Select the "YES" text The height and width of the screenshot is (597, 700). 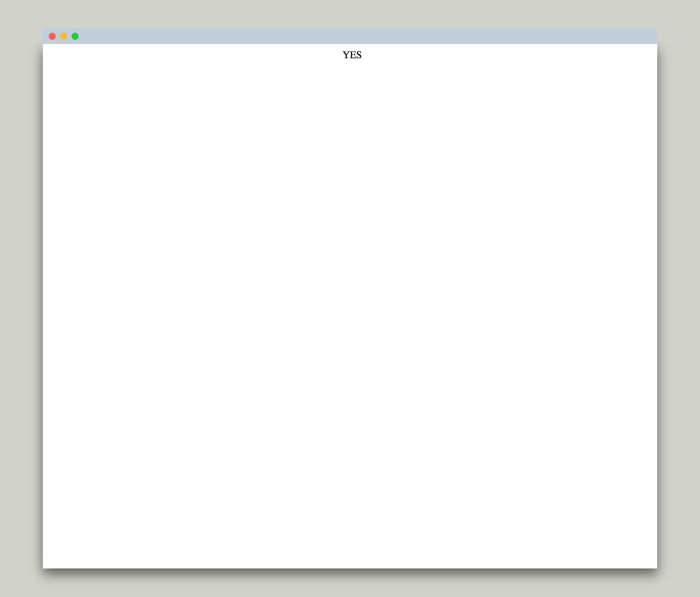coord(352,55)
